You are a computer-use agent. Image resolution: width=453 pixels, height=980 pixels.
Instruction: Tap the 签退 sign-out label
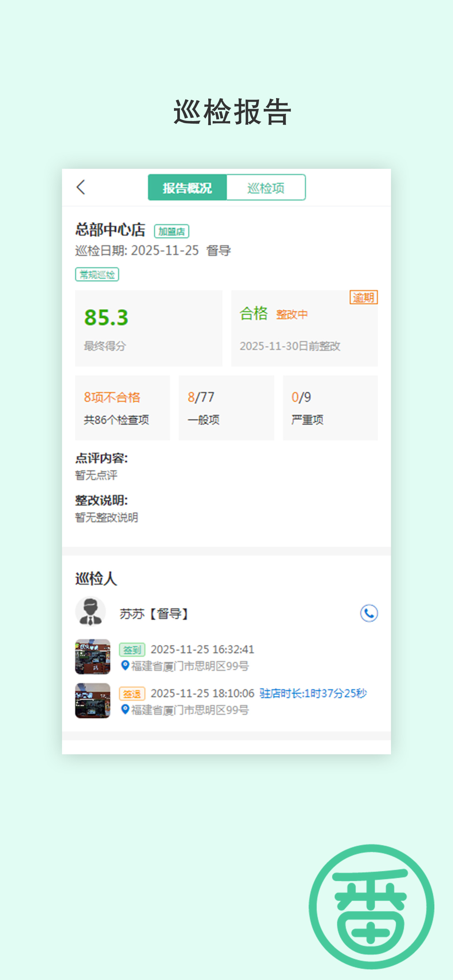tap(132, 694)
